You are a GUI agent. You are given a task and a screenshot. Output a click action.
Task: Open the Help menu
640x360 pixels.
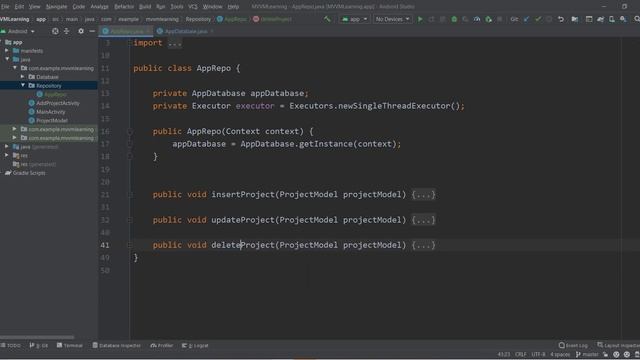coord(233,7)
